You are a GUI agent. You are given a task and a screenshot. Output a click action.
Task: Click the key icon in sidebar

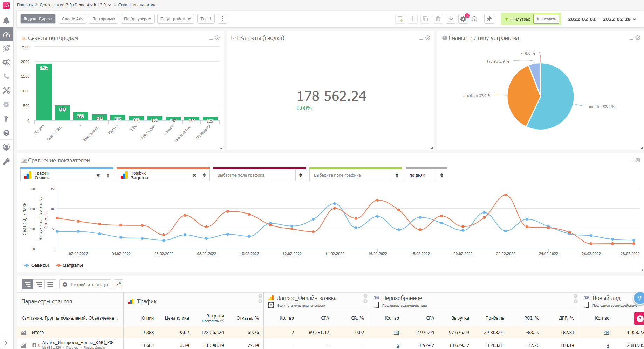point(6,161)
